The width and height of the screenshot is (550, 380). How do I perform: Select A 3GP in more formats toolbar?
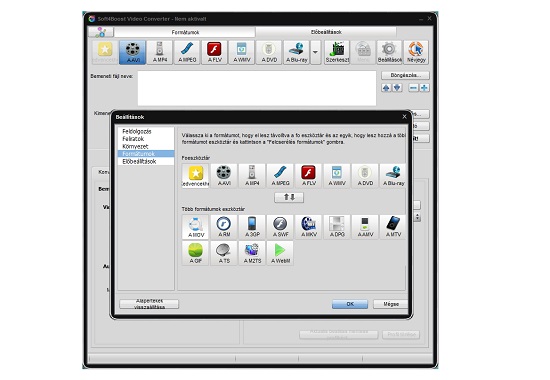tap(252, 227)
